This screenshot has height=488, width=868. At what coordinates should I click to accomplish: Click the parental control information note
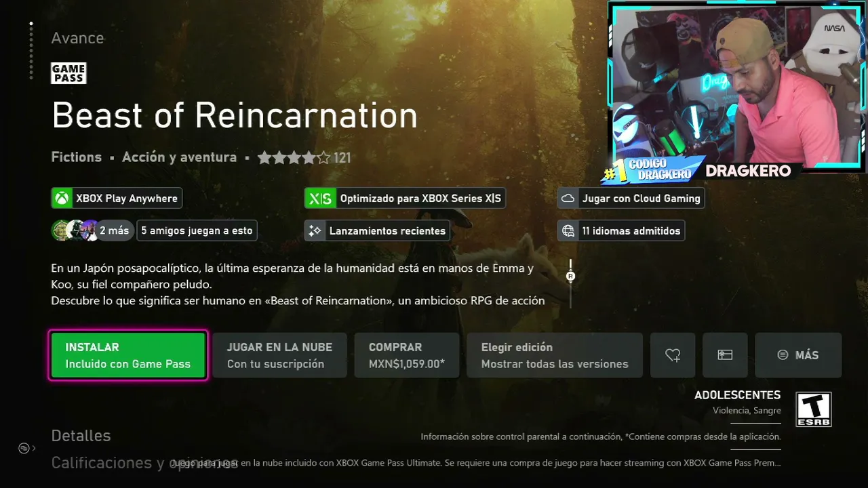601,436
